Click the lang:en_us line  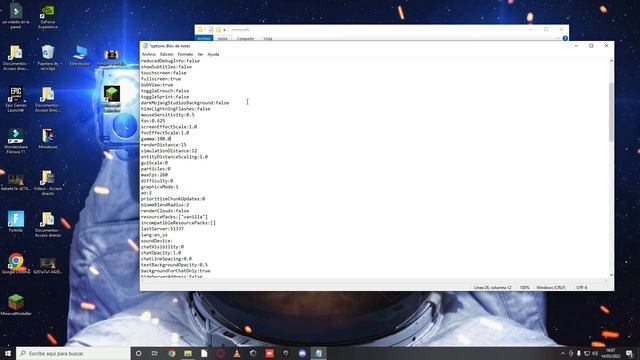pyautogui.click(x=154, y=235)
